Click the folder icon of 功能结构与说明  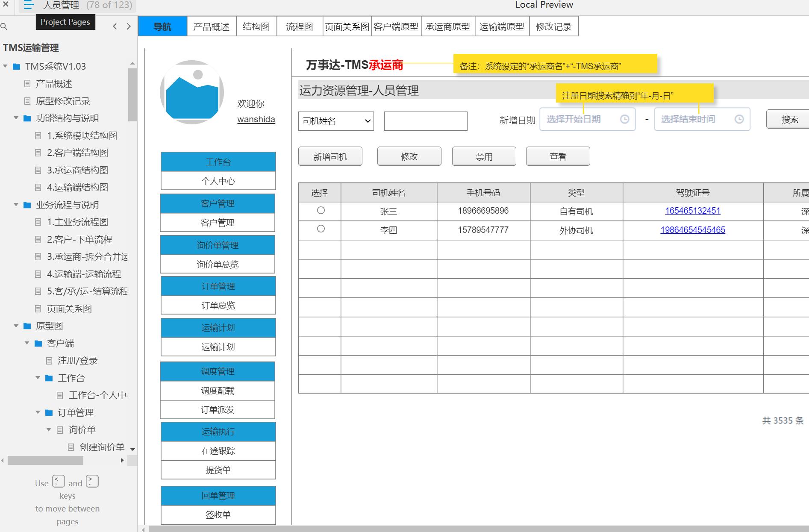tap(27, 118)
